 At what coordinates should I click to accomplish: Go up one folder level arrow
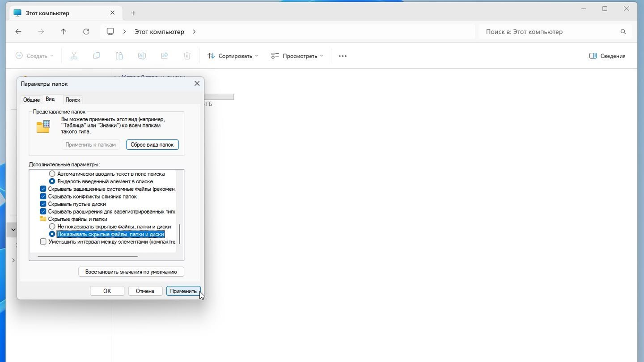tap(64, 32)
